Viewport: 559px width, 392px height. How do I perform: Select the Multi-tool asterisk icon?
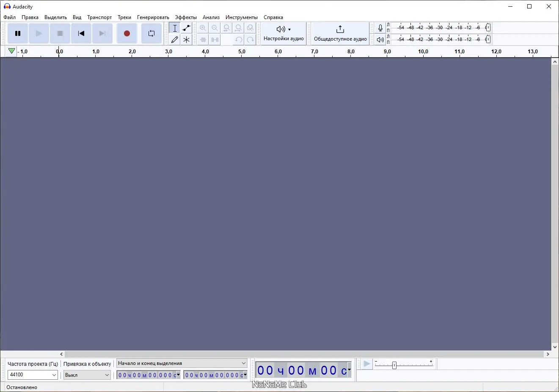click(x=186, y=40)
